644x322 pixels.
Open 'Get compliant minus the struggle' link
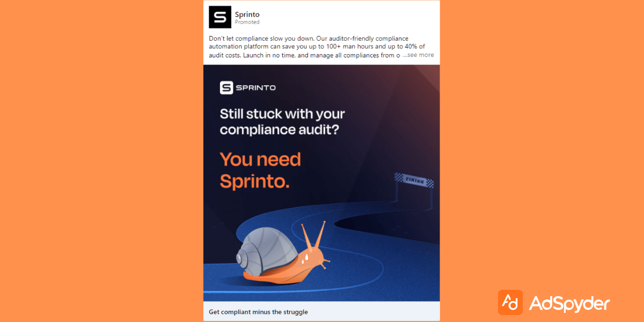(x=258, y=312)
